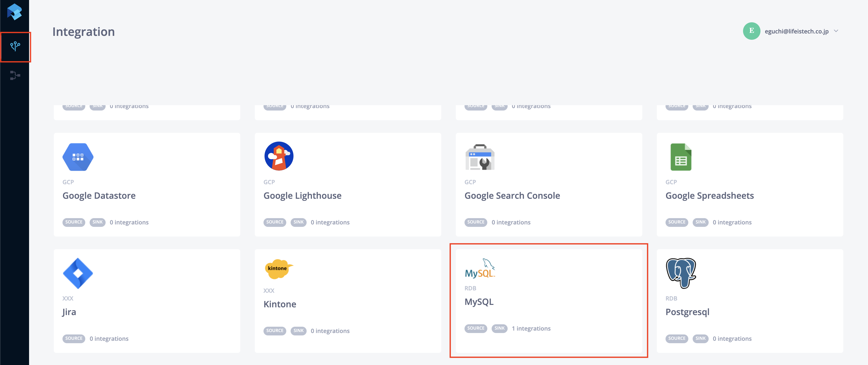868x365 pixels.
Task: Click the MySQL 1 integrations count
Action: click(x=531, y=329)
